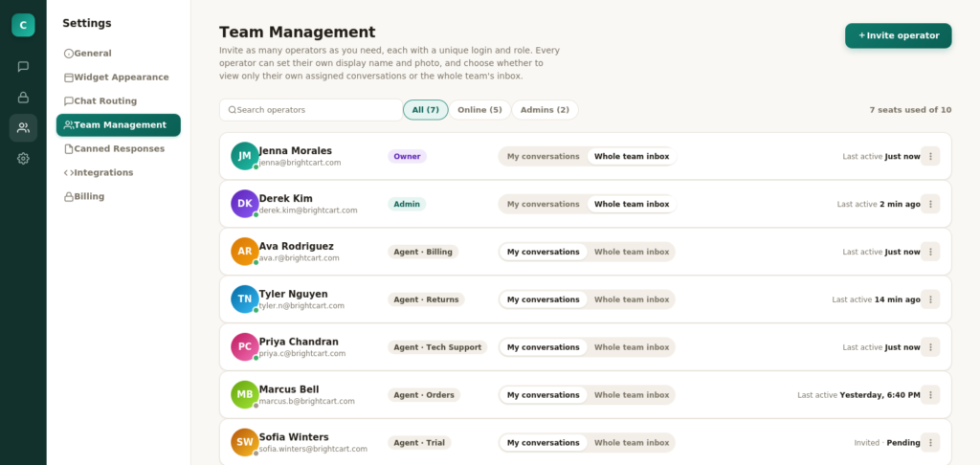The image size is (980, 465).
Task: Click the Agent · Trial role badge
Action: [419, 442]
